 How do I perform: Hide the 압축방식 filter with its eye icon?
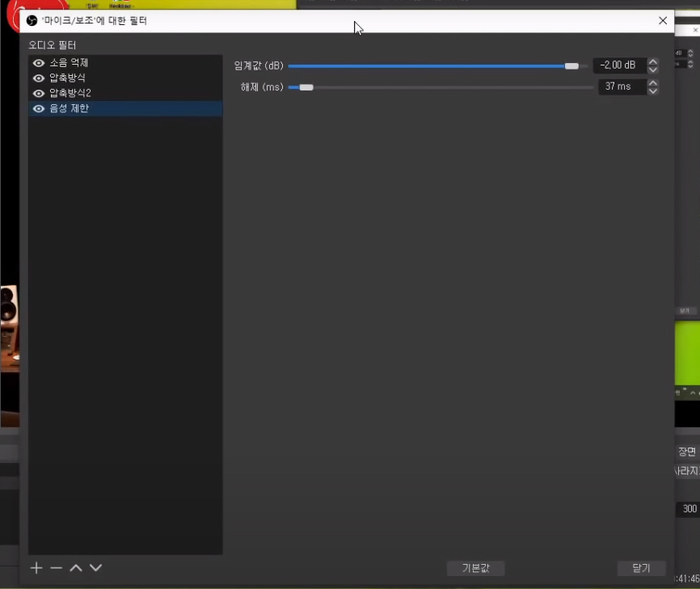point(38,78)
